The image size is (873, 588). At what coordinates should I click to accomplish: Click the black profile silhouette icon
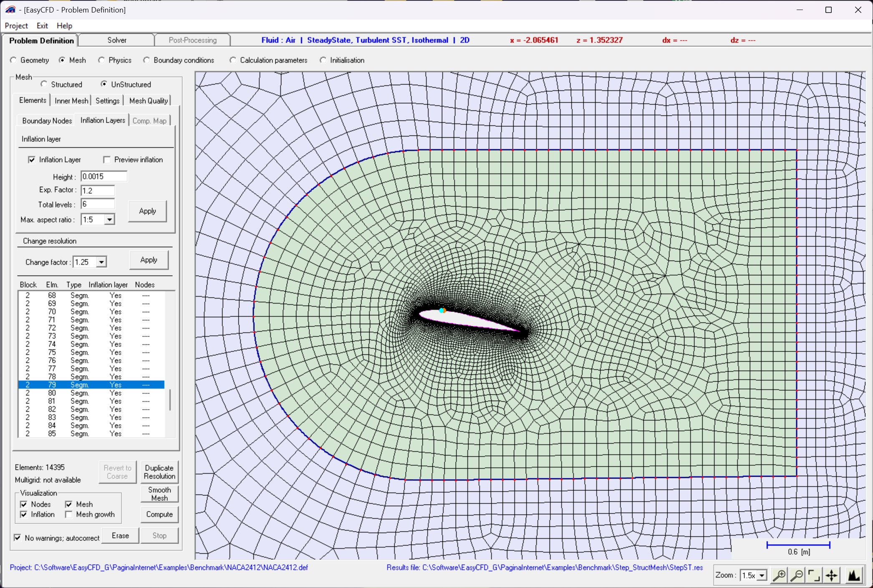854,575
